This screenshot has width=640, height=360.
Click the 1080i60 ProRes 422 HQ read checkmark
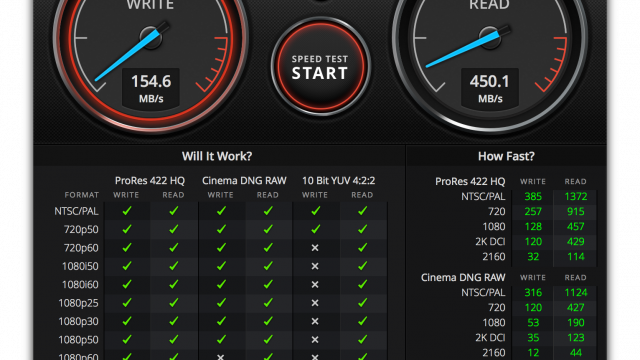174,284
